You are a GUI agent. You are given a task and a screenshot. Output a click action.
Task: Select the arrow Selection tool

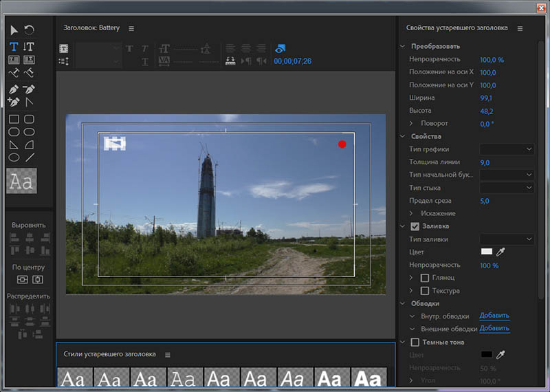[x=14, y=30]
